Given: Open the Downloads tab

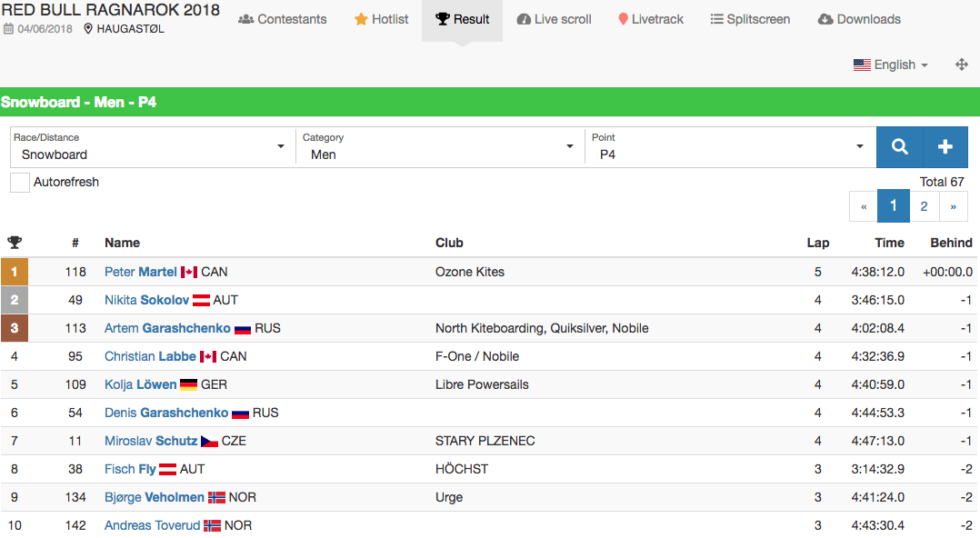Looking at the screenshot, I should point(859,19).
